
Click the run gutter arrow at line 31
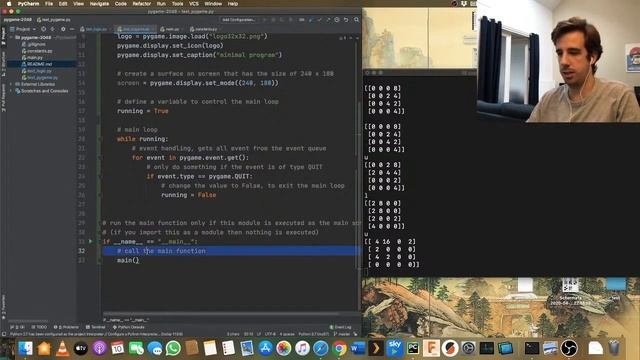[91, 241]
